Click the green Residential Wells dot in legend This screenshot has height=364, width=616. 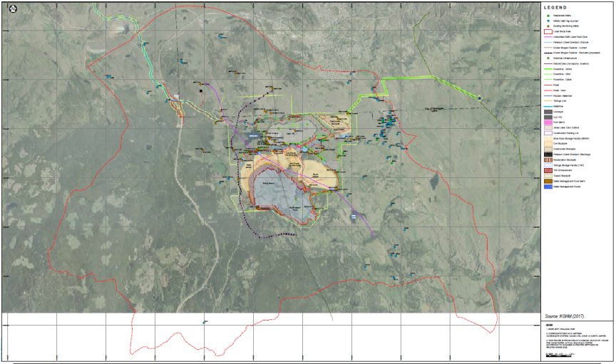548,16
